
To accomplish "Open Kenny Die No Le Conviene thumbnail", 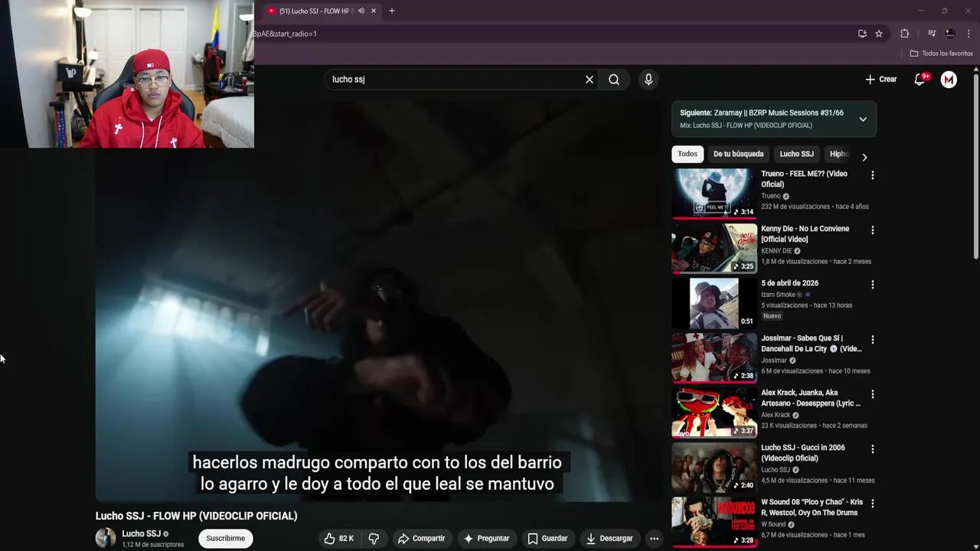I will [714, 248].
